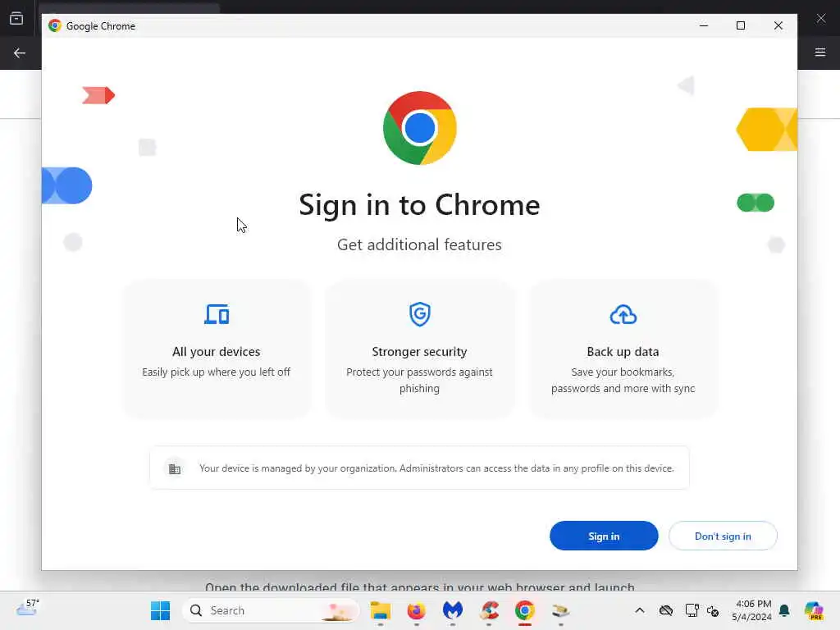Choose Don't sign in

(x=723, y=536)
